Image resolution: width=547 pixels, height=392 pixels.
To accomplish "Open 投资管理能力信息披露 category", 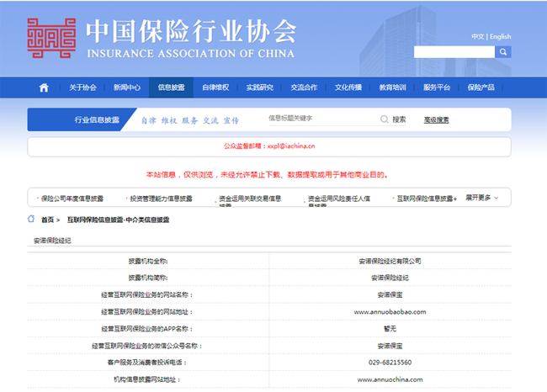I will pos(162,199).
